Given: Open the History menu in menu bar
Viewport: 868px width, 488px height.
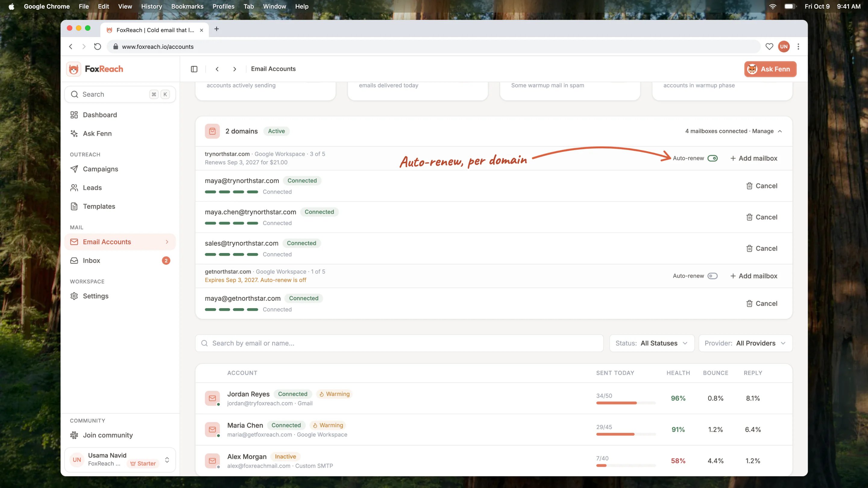Looking at the screenshot, I should (x=151, y=6).
